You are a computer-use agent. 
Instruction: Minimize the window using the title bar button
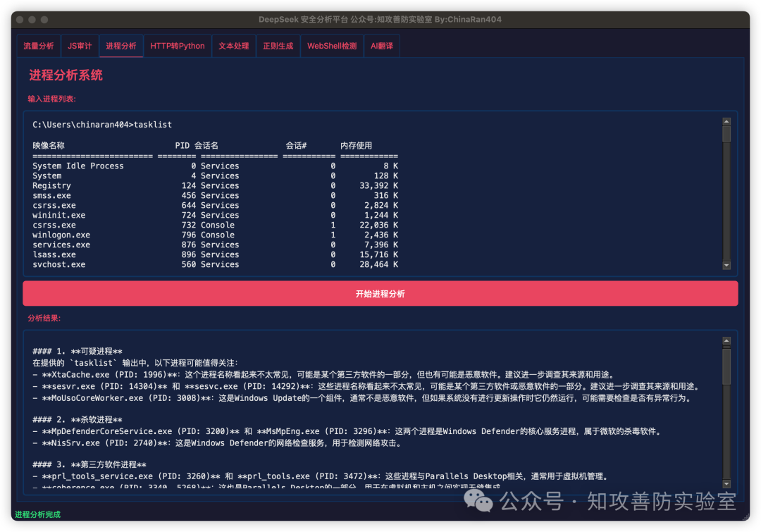click(32, 20)
